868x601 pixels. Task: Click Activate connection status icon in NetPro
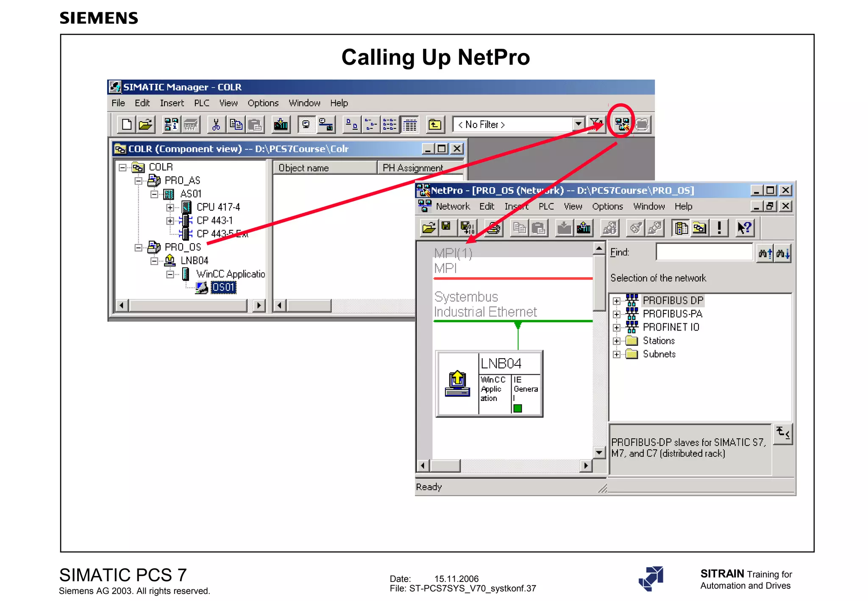point(609,228)
